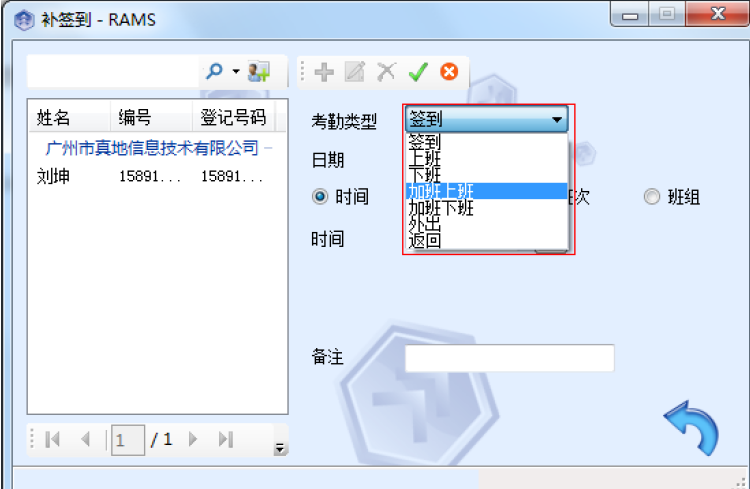The height and width of the screenshot is (489, 750).
Task: Click the edit pencil toolbar icon
Action: 354,71
